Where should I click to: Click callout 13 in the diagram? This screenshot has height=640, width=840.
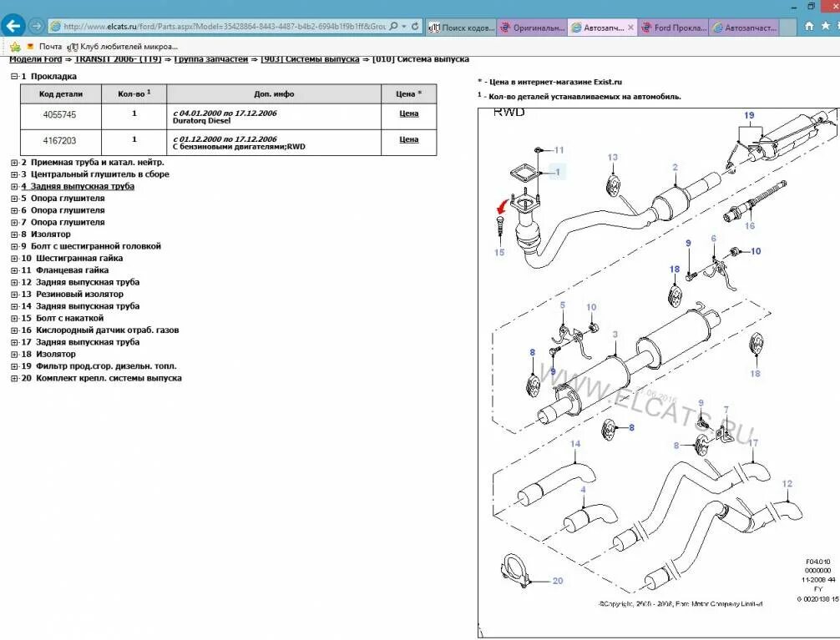pos(612,157)
